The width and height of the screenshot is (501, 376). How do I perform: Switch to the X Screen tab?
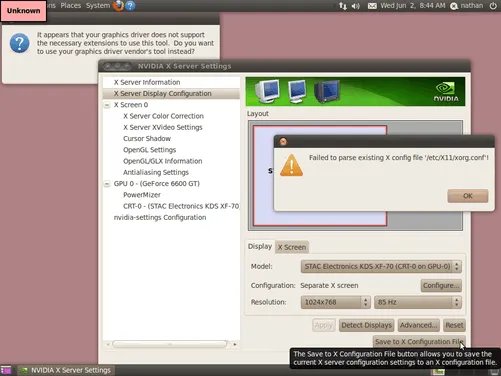[x=292, y=247]
